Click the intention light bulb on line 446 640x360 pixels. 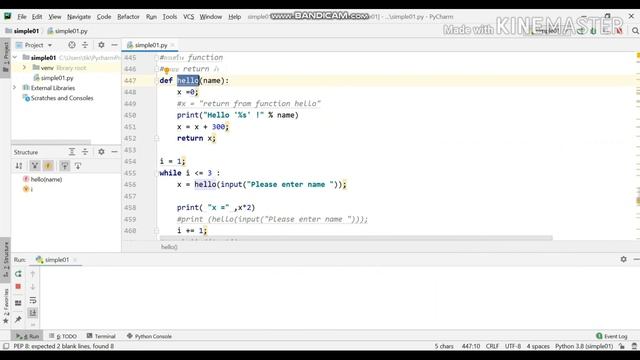tap(167, 71)
